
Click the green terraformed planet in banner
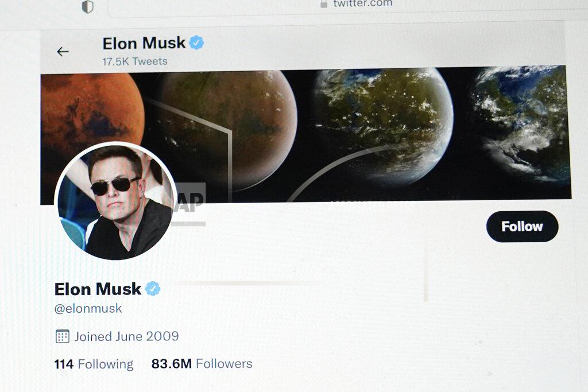click(x=383, y=126)
